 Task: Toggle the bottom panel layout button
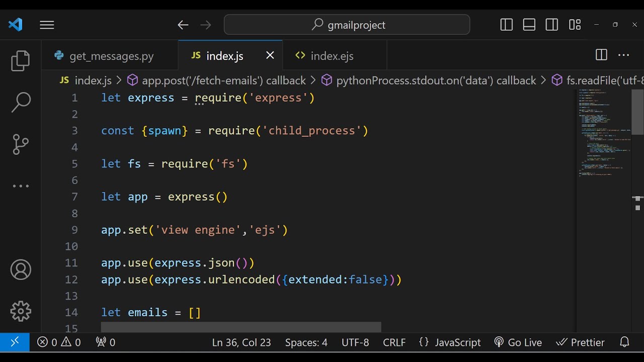click(529, 25)
